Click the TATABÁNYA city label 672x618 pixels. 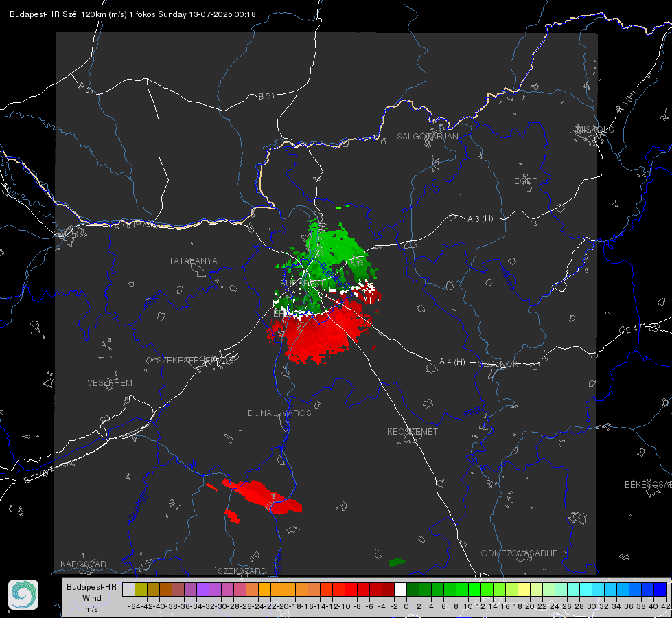pos(193,261)
